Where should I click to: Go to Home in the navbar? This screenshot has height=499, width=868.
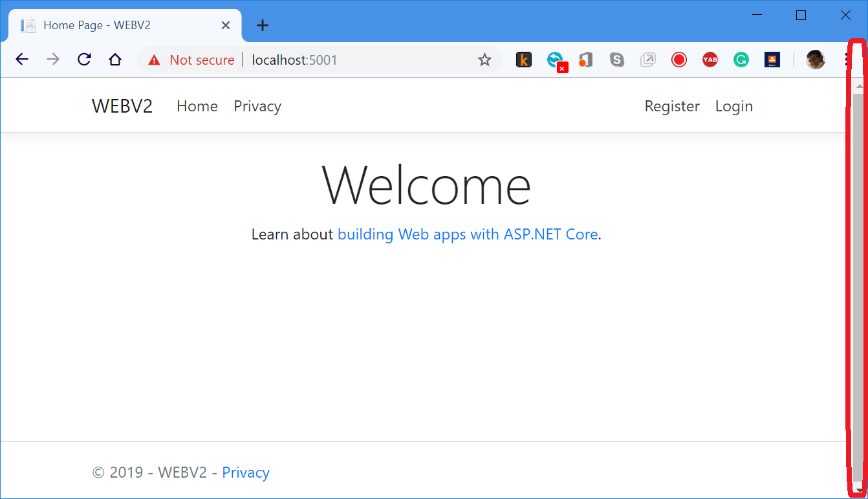click(197, 106)
